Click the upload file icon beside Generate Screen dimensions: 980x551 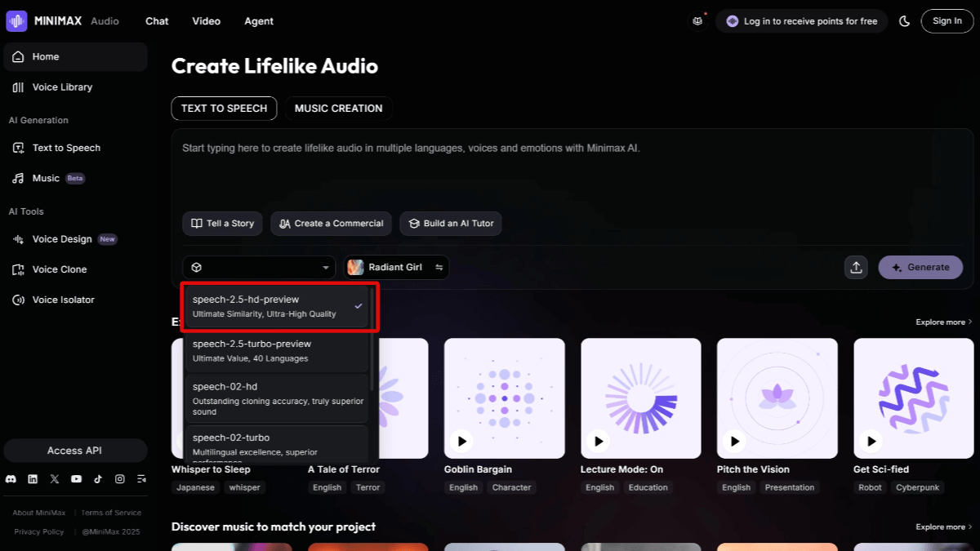pyautogui.click(x=856, y=267)
